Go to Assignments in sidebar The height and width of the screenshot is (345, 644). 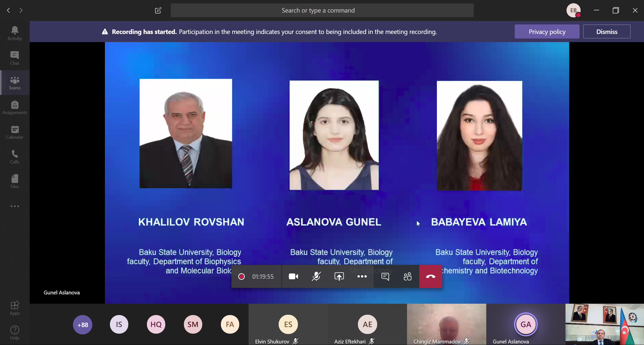click(x=15, y=107)
